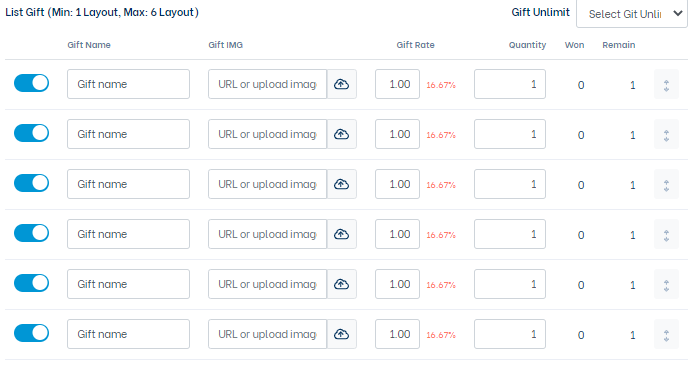This screenshot has height=366, width=694.
Task: Click the sixth row Gift Rate input
Action: [397, 334]
